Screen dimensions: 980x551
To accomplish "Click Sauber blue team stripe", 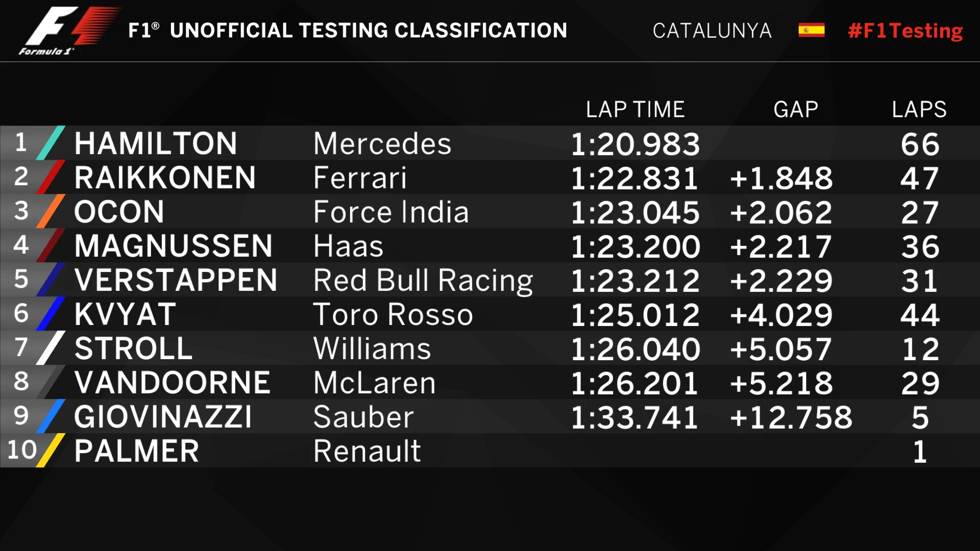I will click(x=51, y=416).
